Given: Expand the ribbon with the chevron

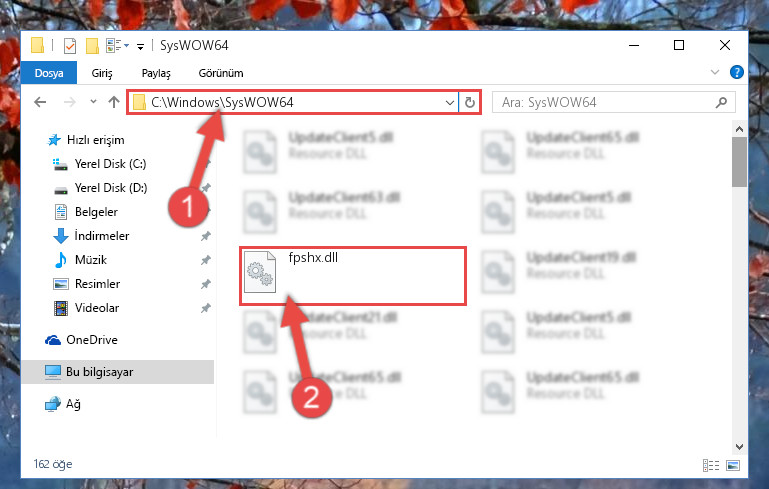Looking at the screenshot, I should point(715,73).
